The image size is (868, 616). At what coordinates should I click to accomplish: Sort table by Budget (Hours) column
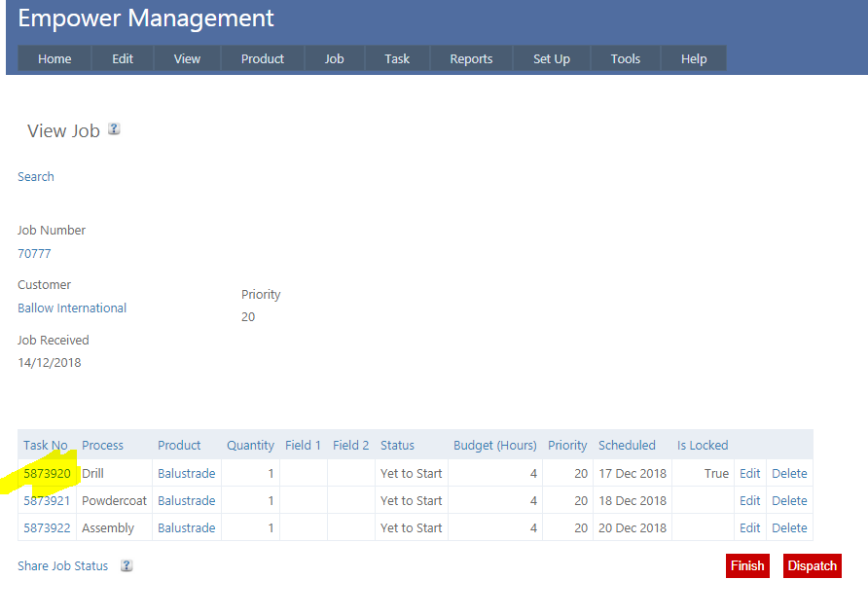point(494,446)
